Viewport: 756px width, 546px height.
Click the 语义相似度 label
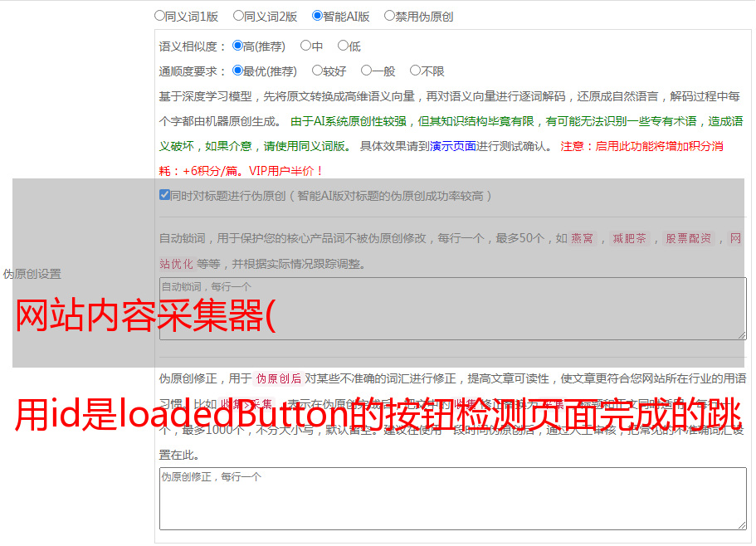pos(192,46)
